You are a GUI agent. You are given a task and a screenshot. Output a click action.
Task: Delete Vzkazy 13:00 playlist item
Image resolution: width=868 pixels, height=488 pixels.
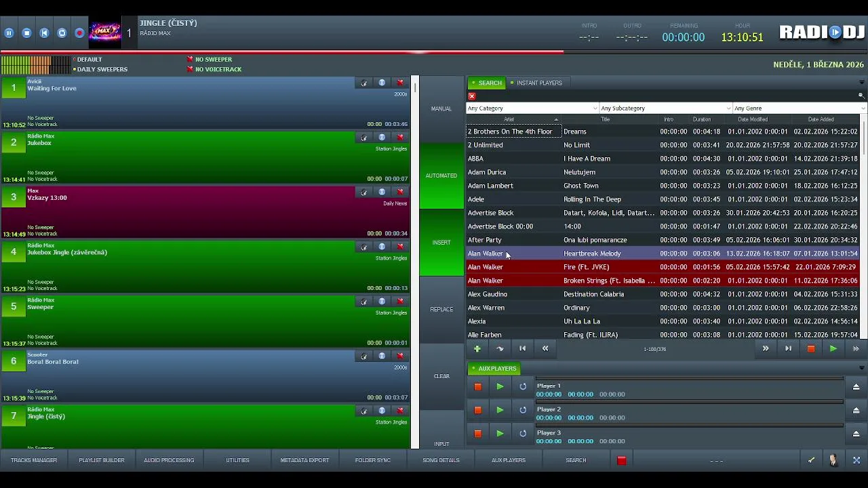coord(400,192)
